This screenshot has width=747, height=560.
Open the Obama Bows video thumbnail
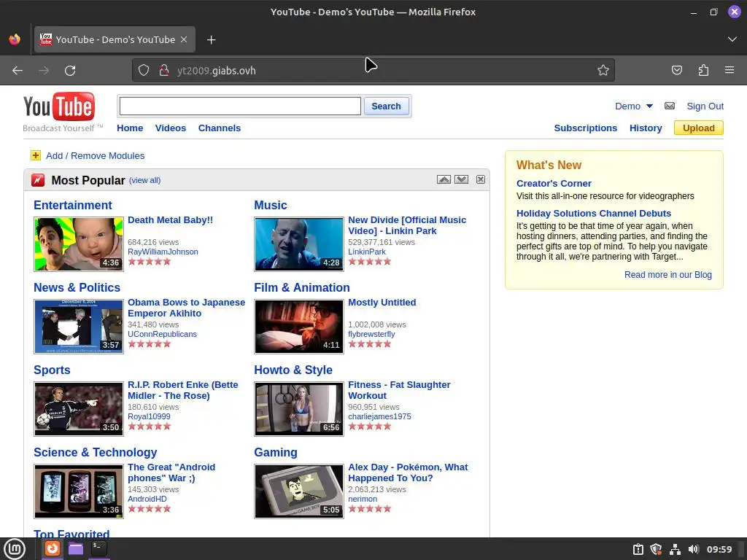(79, 327)
